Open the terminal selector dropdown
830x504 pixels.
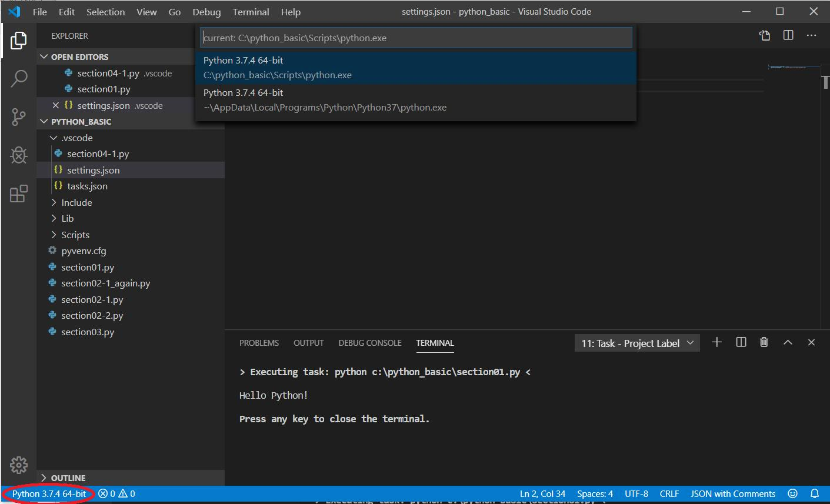(637, 343)
